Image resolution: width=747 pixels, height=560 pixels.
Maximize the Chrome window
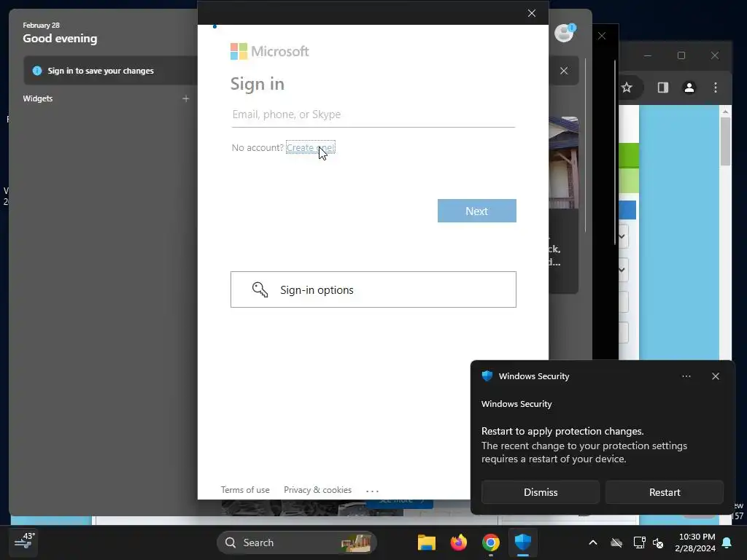pos(681,55)
